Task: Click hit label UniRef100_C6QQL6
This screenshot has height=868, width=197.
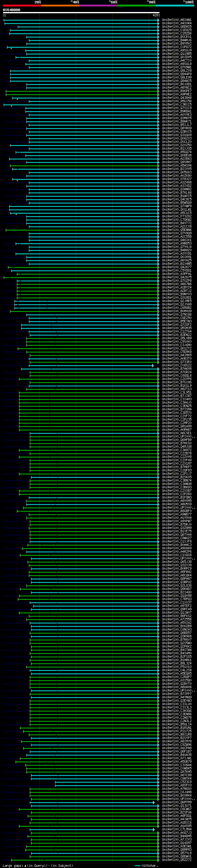Action: (176, 375)
